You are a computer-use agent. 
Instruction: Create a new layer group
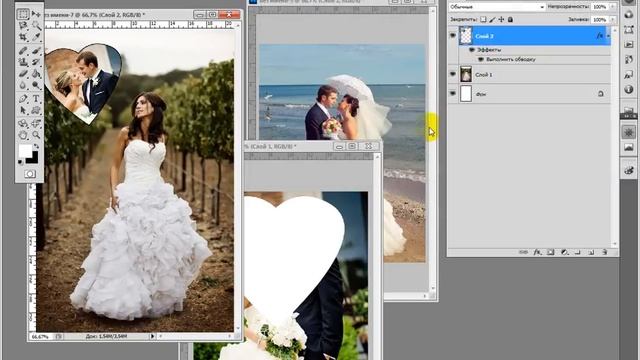(x=578, y=252)
